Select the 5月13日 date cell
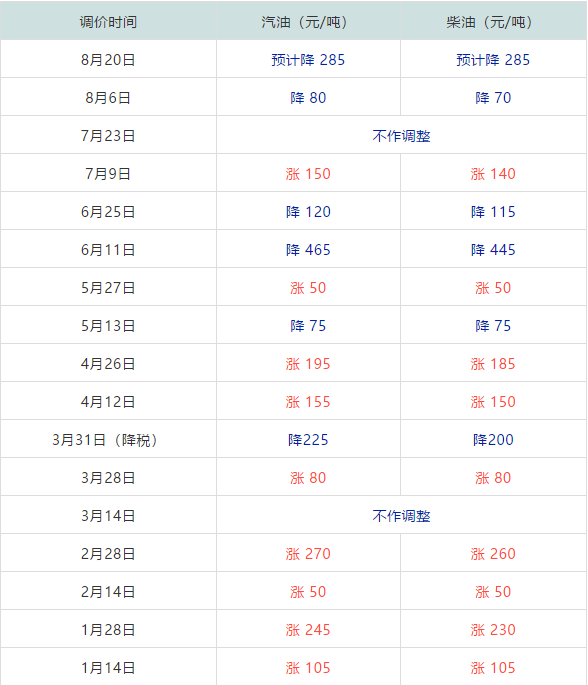This screenshot has width=588, height=685. (108, 326)
